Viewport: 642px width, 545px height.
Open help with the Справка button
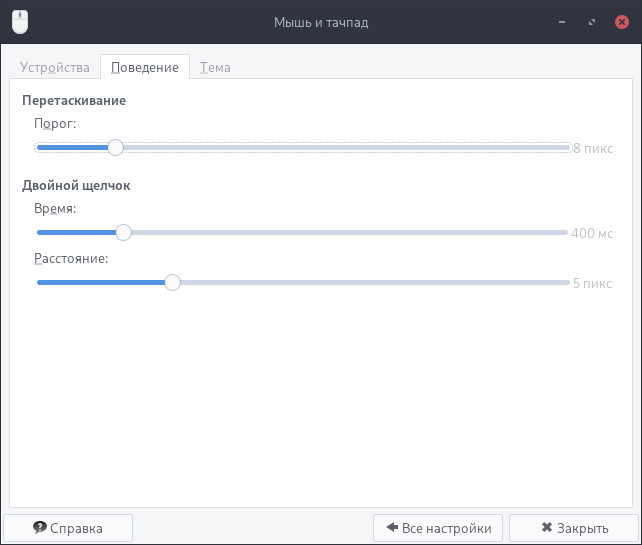pos(68,528)
